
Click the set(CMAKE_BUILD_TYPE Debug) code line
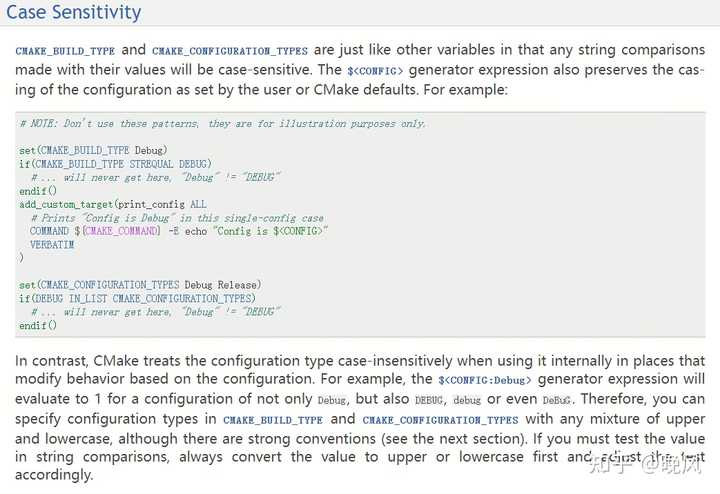[x=93, y=150]
